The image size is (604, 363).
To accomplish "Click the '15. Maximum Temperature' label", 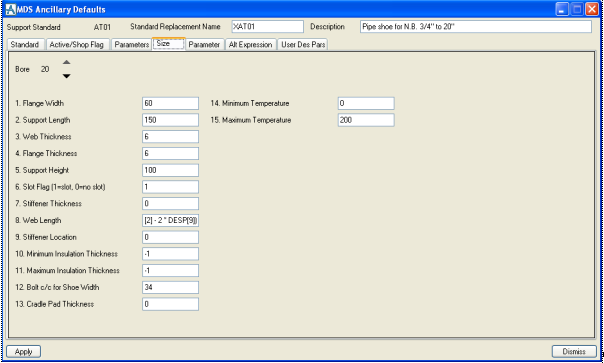I will click(x=251, y=120).
